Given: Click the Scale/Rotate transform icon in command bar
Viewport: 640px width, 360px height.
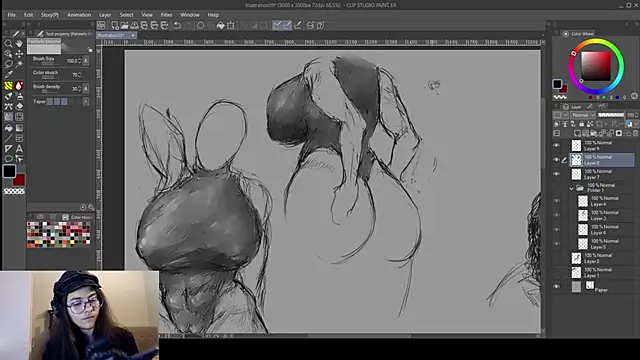Looking at the screenshot, I should 231,25.
